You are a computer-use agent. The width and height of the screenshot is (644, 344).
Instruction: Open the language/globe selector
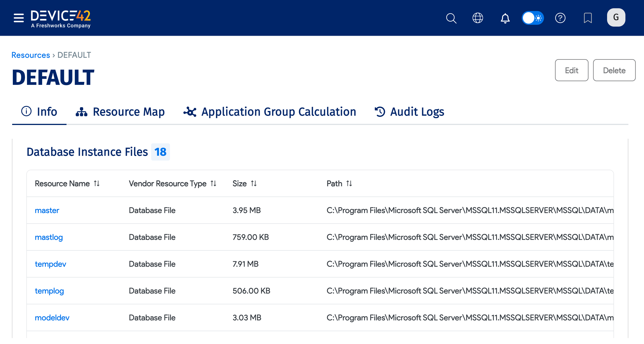pos(478,18)
